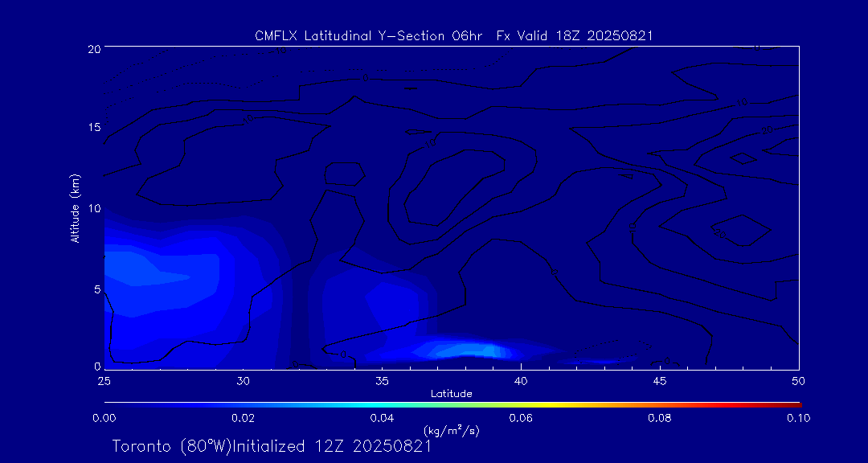This screenshot has height=463, width=868.
Task: Click the CMFLX Latitudinal Y-Section plot title
Action: coord(453,35)
